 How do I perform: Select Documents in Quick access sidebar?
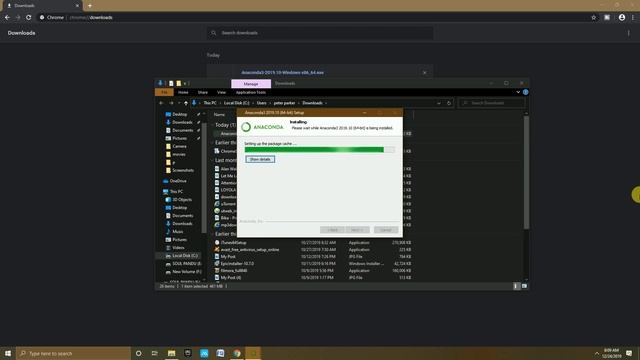pos(182,130)
